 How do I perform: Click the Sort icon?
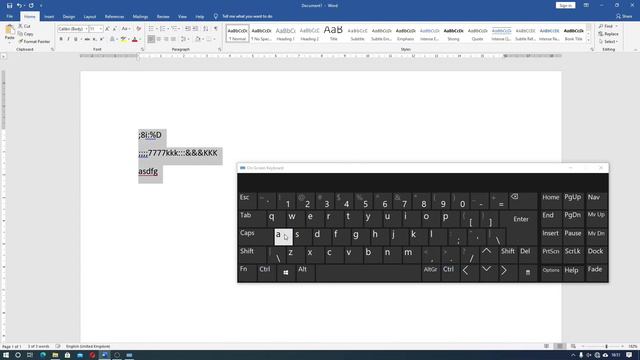(206, 29)
